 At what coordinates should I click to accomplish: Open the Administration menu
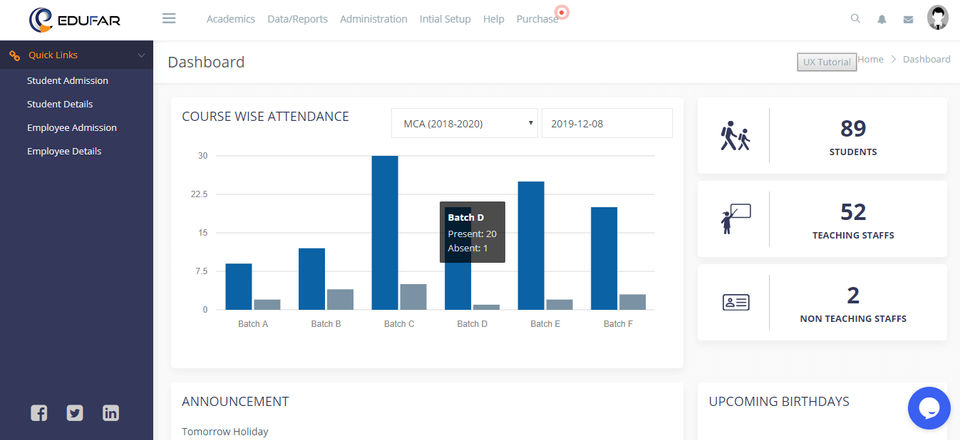pyautogui.click(x=373, y=19)
